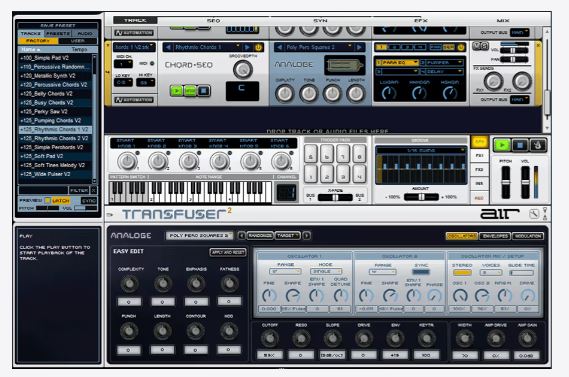Select the User preset bank tab

point(77,41)
